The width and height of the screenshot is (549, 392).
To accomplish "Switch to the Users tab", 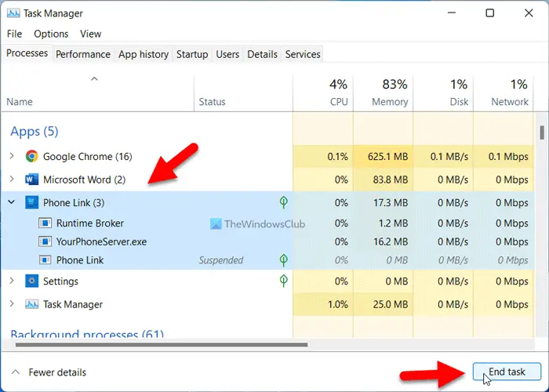I will coord(227,54).
